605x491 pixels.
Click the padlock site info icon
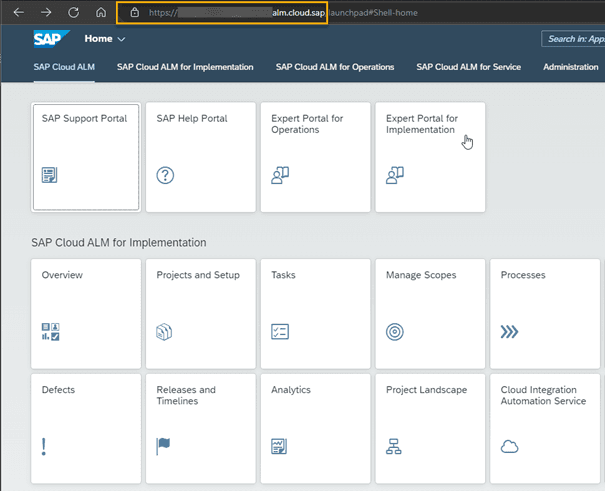tap(134, 13)
